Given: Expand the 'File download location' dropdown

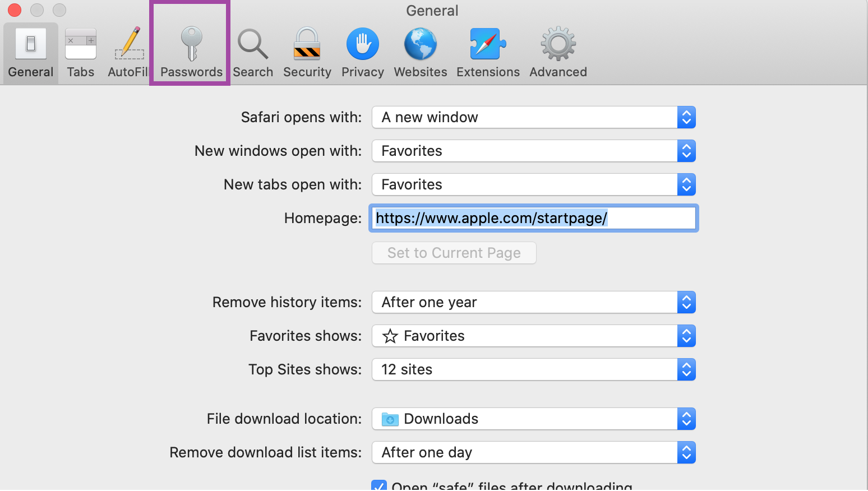Looking at the screenshot, I should point(534,419).
